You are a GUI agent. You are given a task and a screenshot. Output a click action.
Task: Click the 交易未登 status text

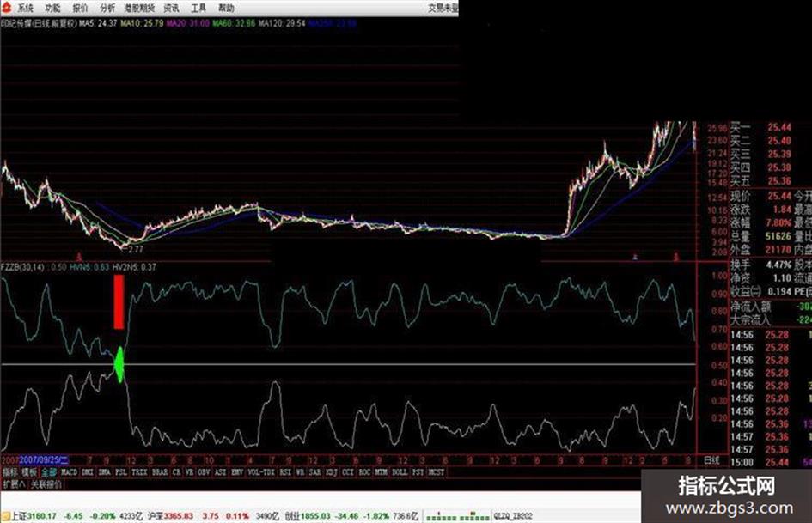[x=443, y=8]
